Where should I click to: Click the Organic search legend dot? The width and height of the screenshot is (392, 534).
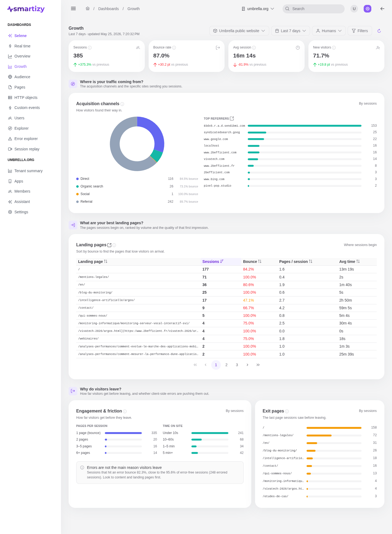click(77, 186)
